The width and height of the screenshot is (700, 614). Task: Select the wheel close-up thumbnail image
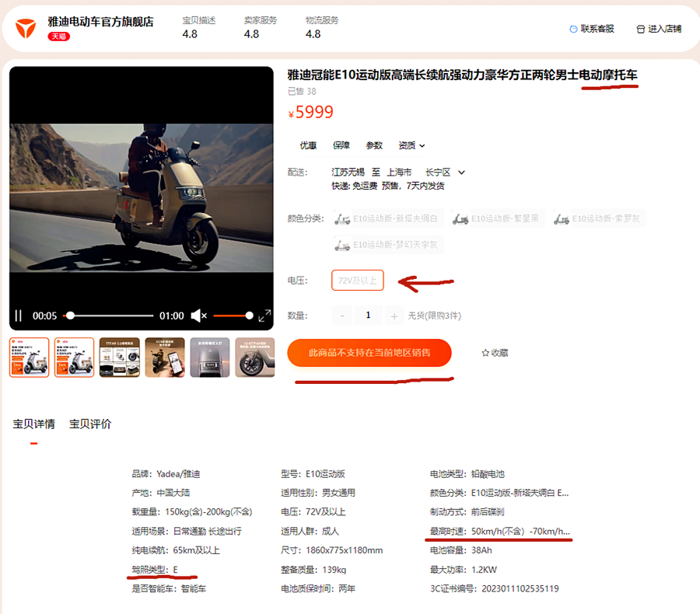255,358
